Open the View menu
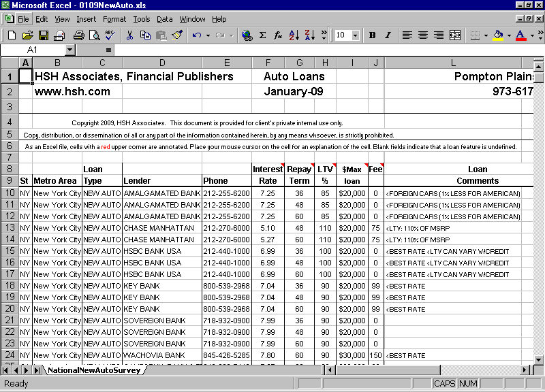The image size is (545, 392). pyautogui.click(x=62, y=19)
